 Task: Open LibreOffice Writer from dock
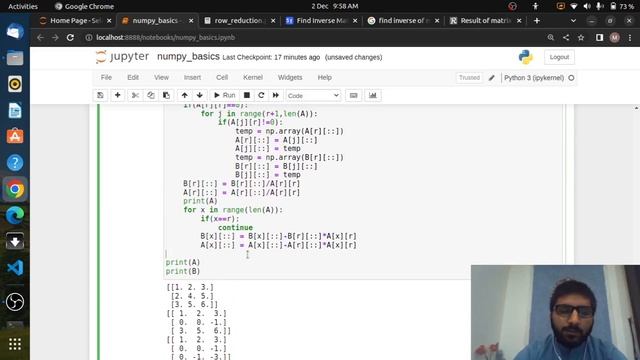[15, 110]
